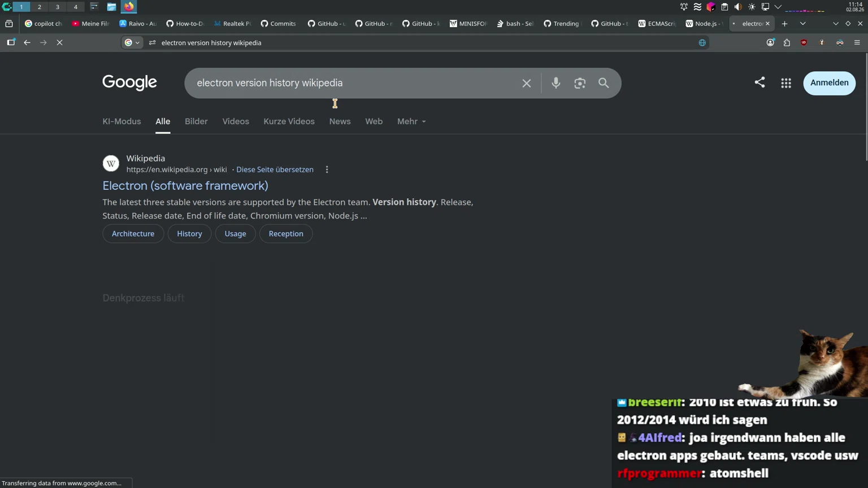Open the Firefox account icon
The height and width of the screenshot is (488, 868).
(770, 42)
